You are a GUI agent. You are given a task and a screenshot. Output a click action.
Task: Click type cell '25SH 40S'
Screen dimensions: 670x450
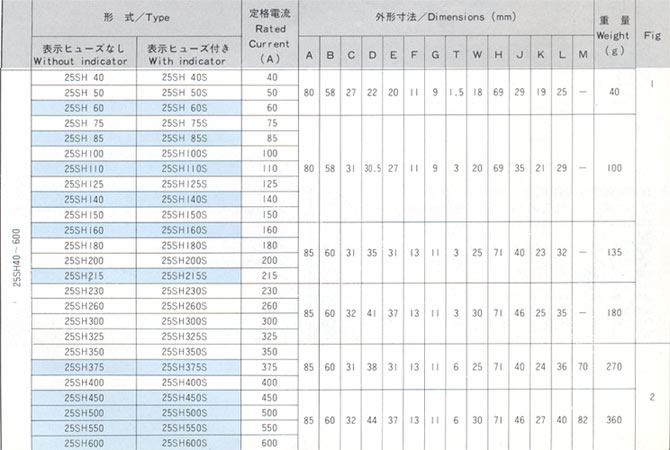pyautogui.click(x=189, y=77)
